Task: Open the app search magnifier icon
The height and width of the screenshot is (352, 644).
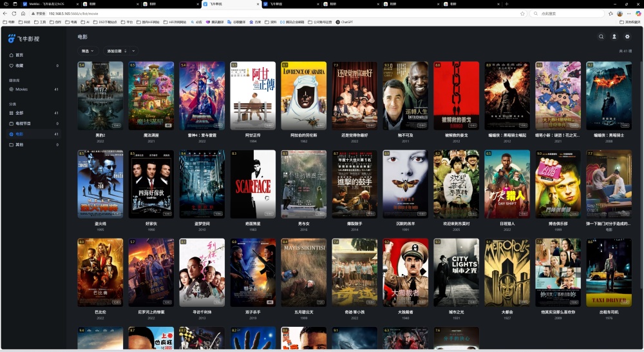Action: coord(601,37)
